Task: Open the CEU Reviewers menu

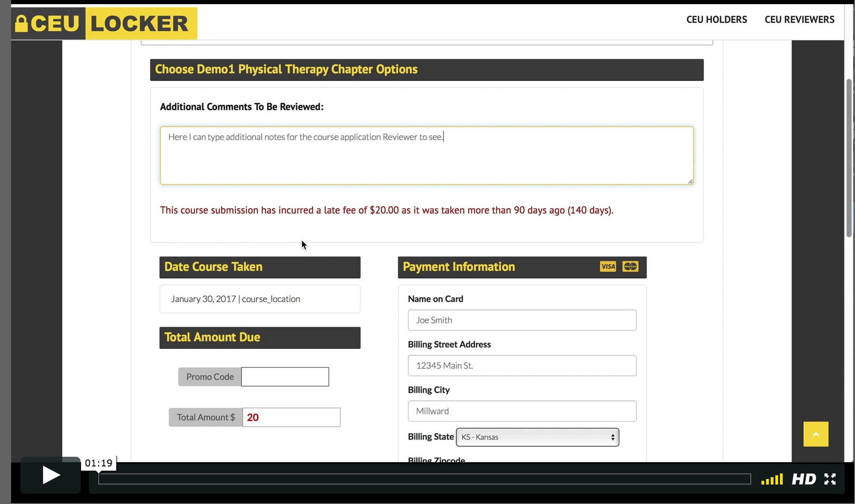Action: click(x=799, y=19)
